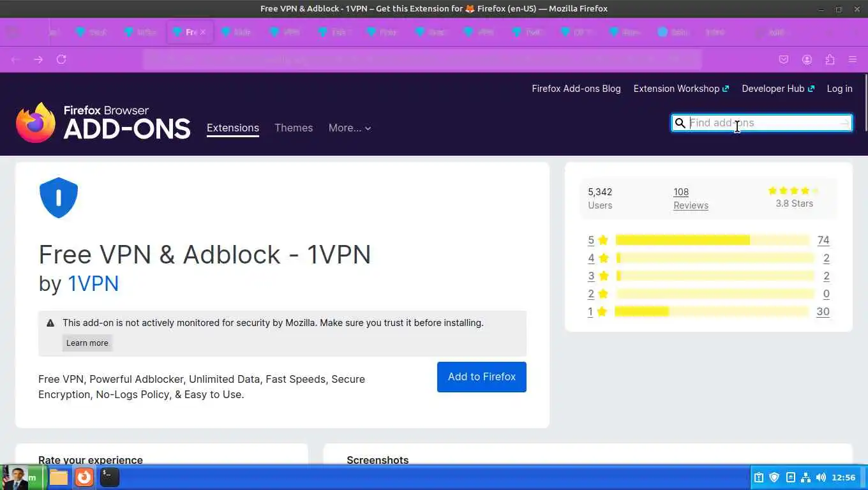Click the Firefox Add-ons logo
The width and height of the screenshot is (868, 490).
(103, 122)
